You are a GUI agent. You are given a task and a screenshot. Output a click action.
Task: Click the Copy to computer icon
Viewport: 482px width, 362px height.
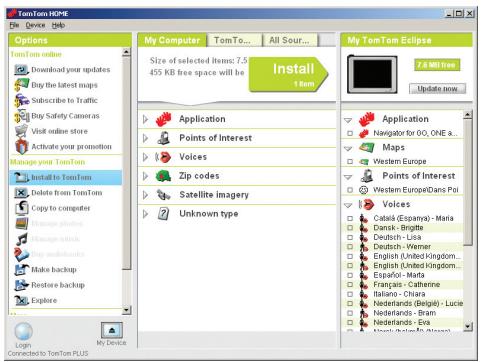22,208
